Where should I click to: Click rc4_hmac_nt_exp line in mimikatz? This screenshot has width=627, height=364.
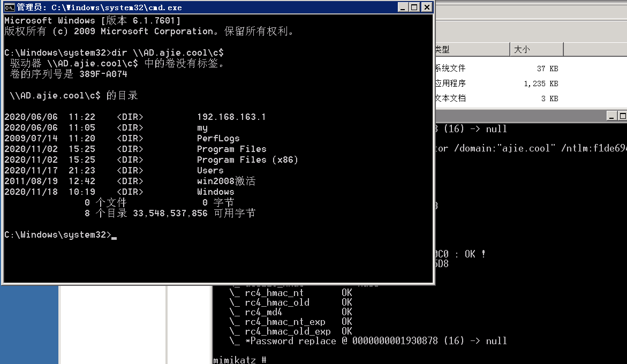291,322
